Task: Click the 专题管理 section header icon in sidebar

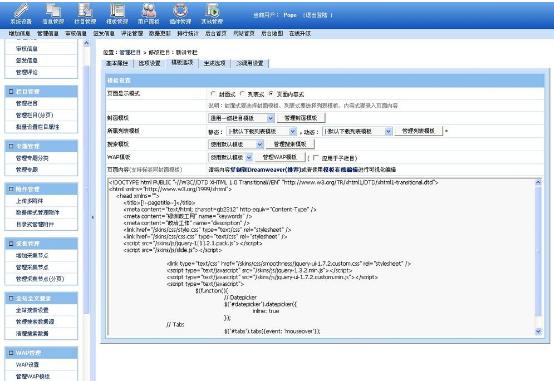Action: click(11, 146)
